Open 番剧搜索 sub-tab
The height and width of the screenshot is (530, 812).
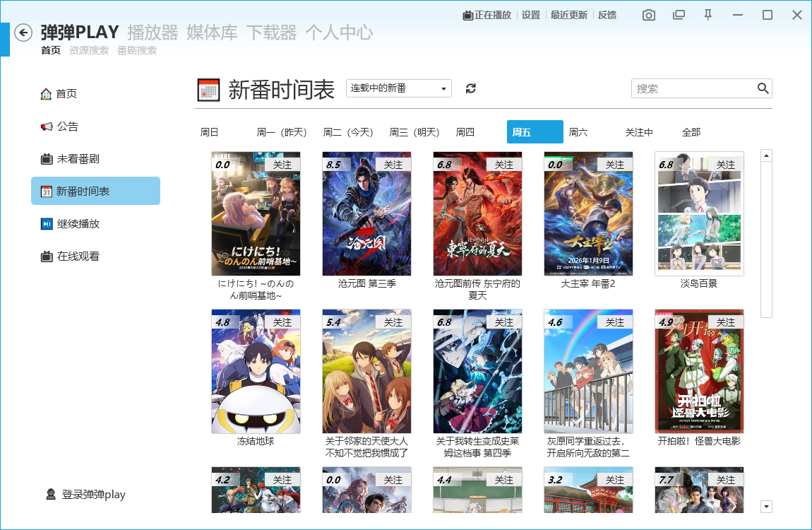(137, 50)
